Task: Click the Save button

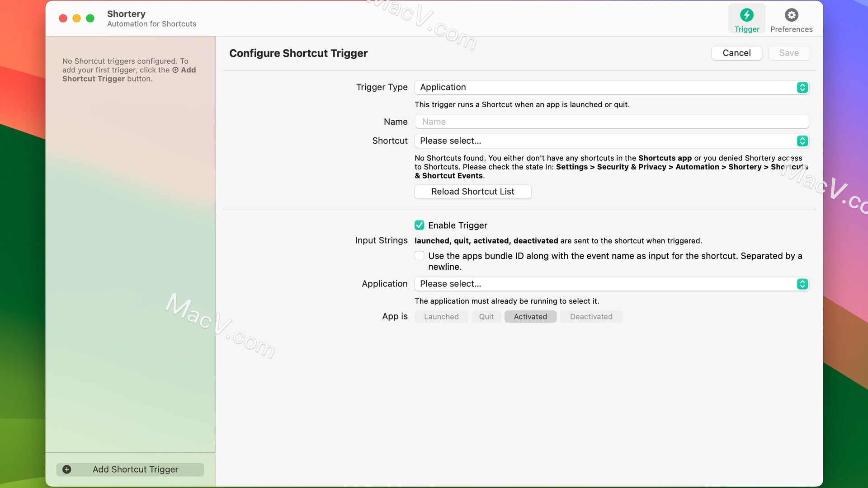Action: [789, 53]
